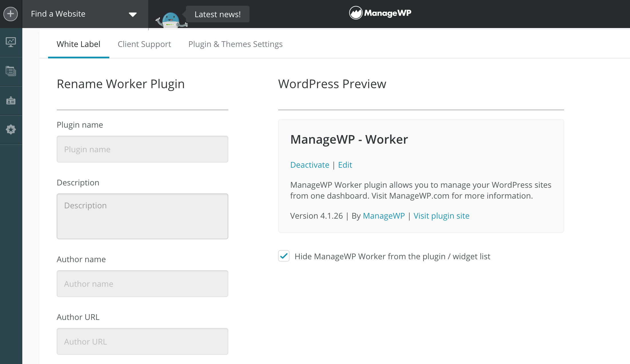
Task: Click the Edit link in WordPress Preview
Action: tap(345, 165)
